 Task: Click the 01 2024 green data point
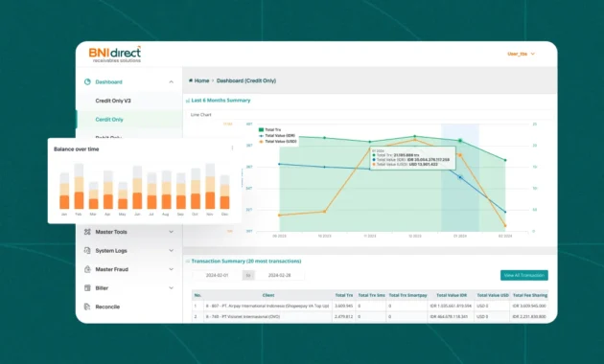(x=460, y=141)
